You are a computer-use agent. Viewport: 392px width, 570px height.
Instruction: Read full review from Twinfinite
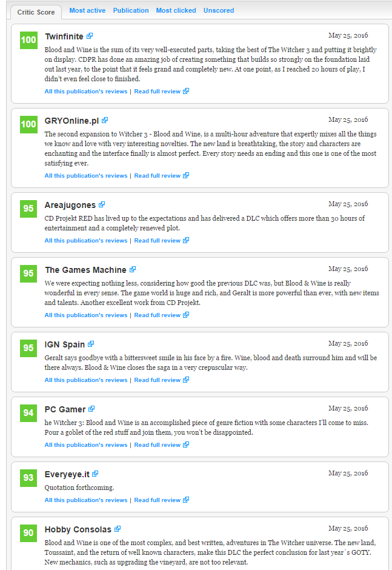point(161,91)
